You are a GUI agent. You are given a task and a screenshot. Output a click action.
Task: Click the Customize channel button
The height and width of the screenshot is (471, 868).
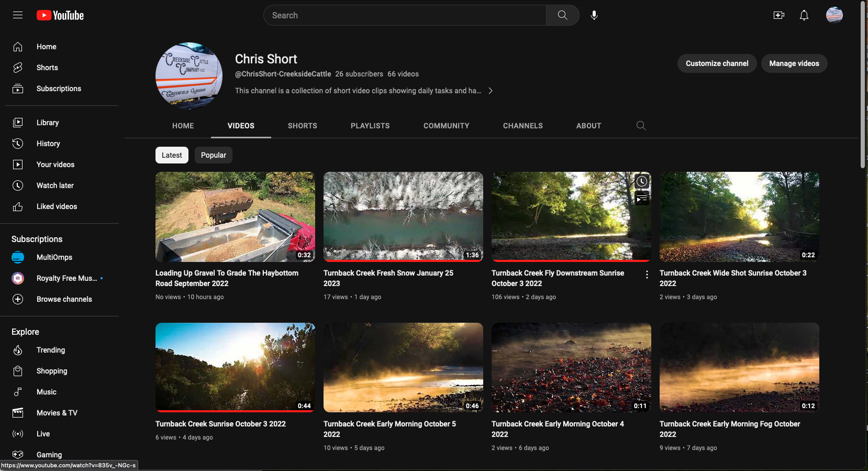717,63
